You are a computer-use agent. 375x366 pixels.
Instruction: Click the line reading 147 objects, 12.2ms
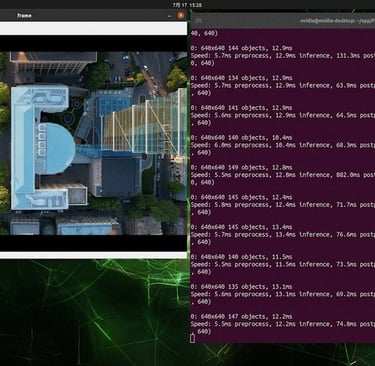point(242,317)
